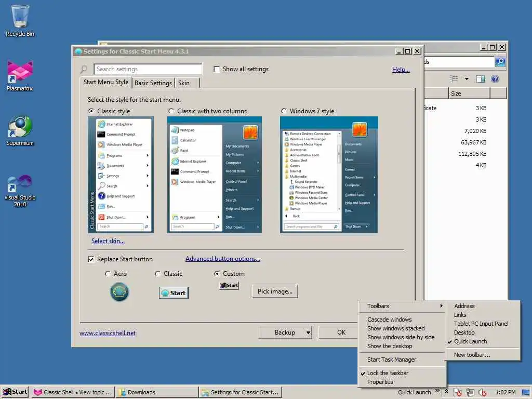Open the www.classicshell.net link
532x399 pixels.
108,333
